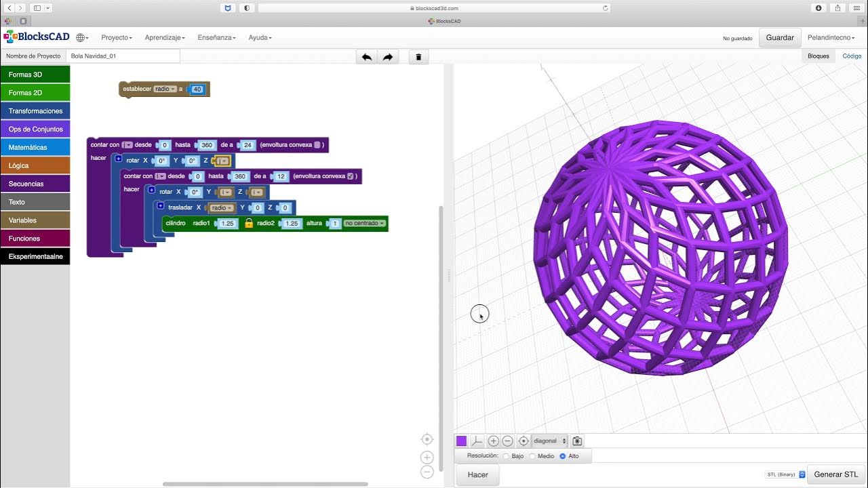Screen dimensions: 868x488
Task: Center the blocks workspace with crosshair icon
Action: (x=427, y=439)
